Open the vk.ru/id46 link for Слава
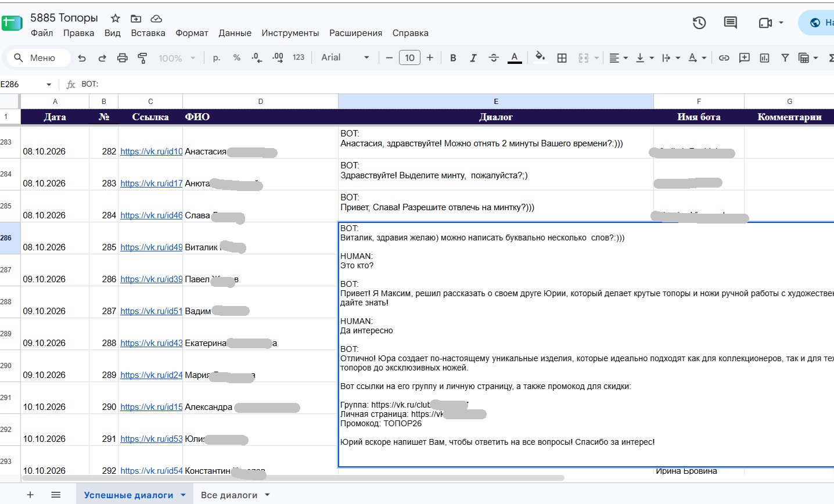This screenshot has height=504, width=834. tap(152, 215)
